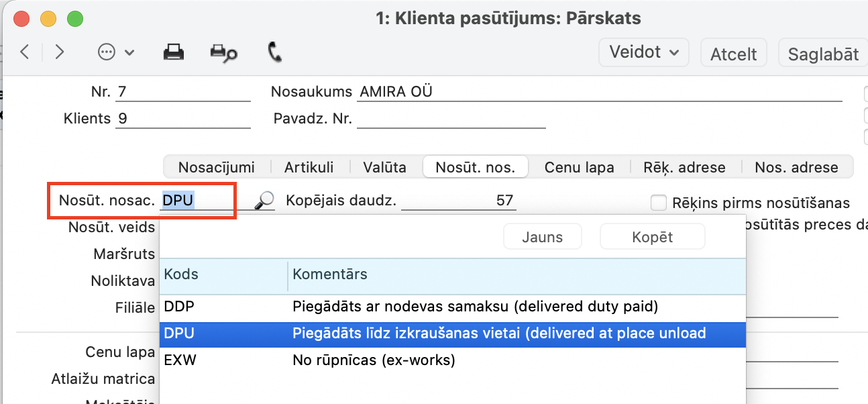
Task: Click the print preview icon
Action: (x=223, y=52)
